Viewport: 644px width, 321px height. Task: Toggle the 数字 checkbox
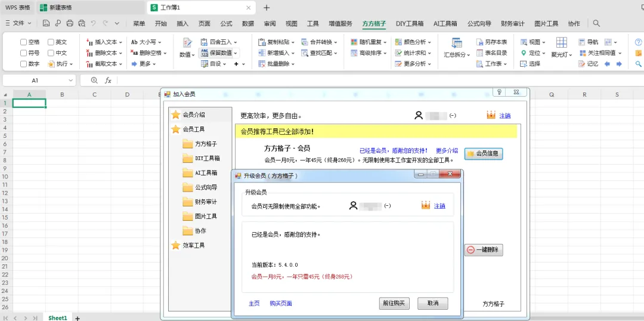click(23, 64)
